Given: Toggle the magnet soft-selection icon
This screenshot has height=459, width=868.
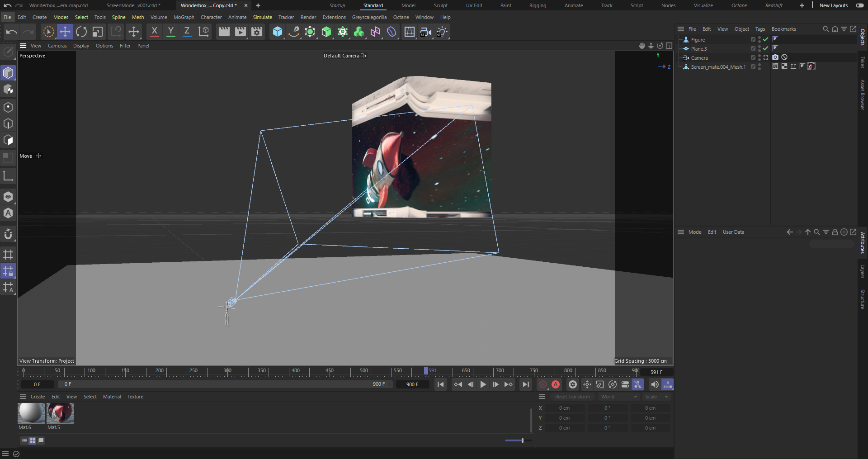Looking at the screenshot, I should (x=8, y=234).
